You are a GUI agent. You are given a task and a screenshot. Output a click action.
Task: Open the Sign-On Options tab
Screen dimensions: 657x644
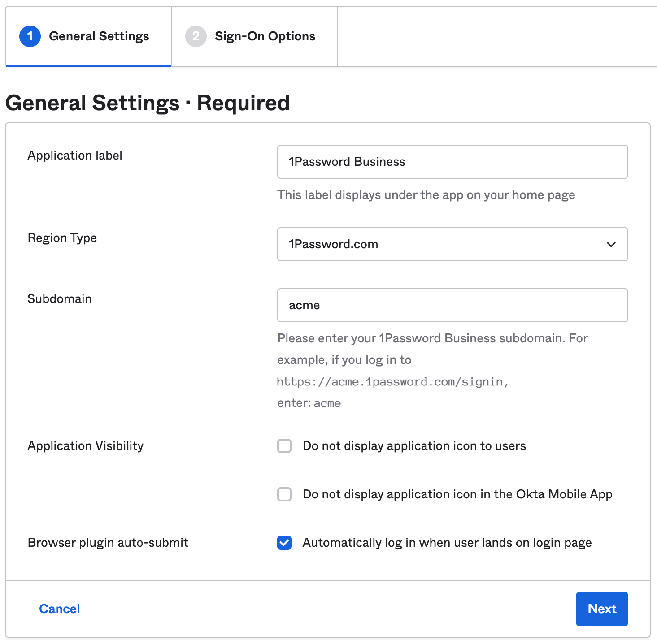point(254,36)
